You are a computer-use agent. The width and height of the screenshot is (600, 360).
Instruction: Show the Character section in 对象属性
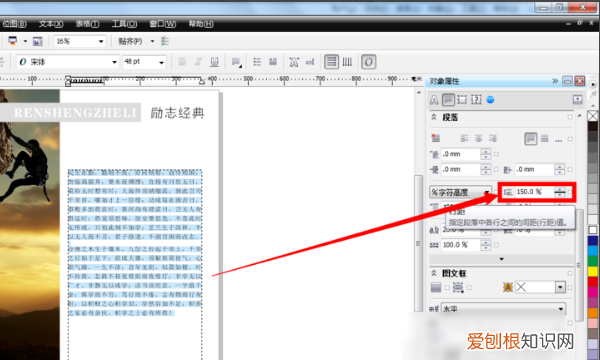[x=434, y=100]
